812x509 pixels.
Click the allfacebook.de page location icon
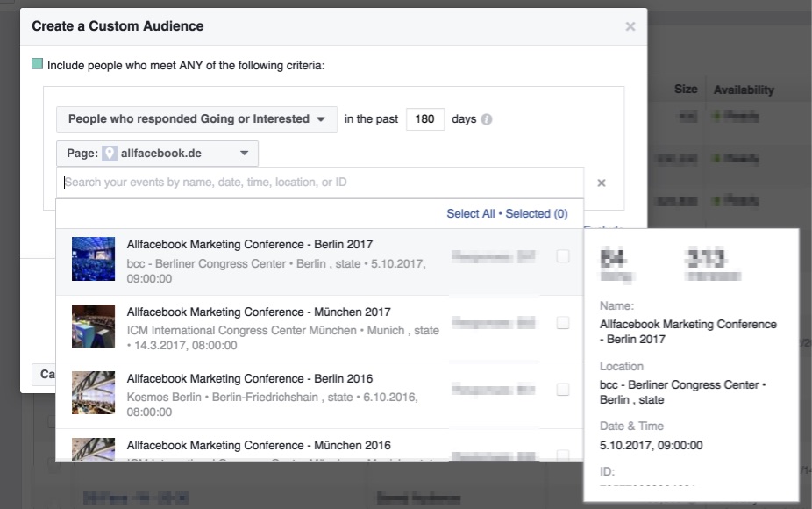tap(110, 154)
